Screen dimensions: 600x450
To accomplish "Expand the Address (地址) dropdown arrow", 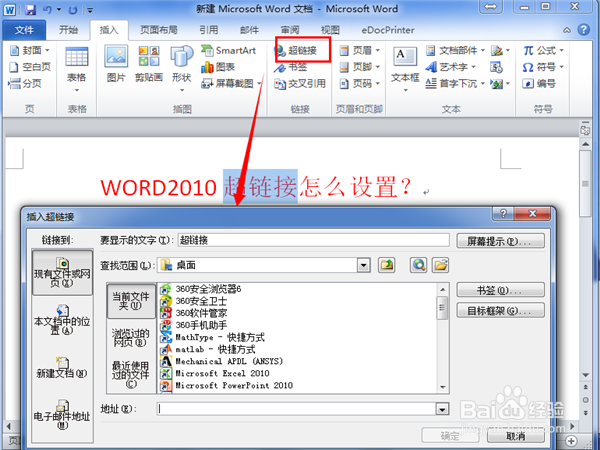I will pyautogui.click(x=442, y=409).
